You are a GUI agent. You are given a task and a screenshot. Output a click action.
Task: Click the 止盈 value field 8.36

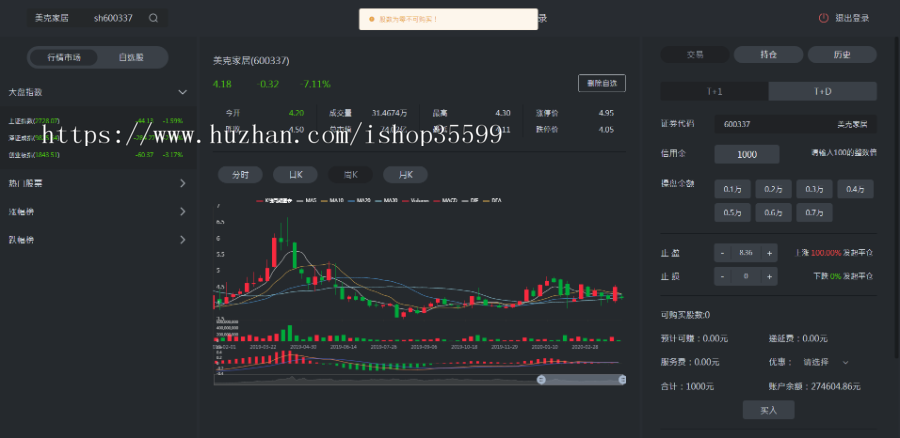(x=746, y=253)
